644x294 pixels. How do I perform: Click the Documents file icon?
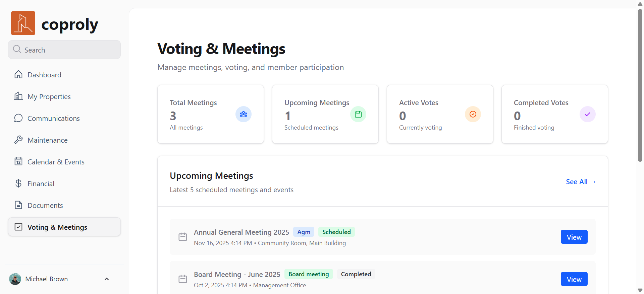18,205
